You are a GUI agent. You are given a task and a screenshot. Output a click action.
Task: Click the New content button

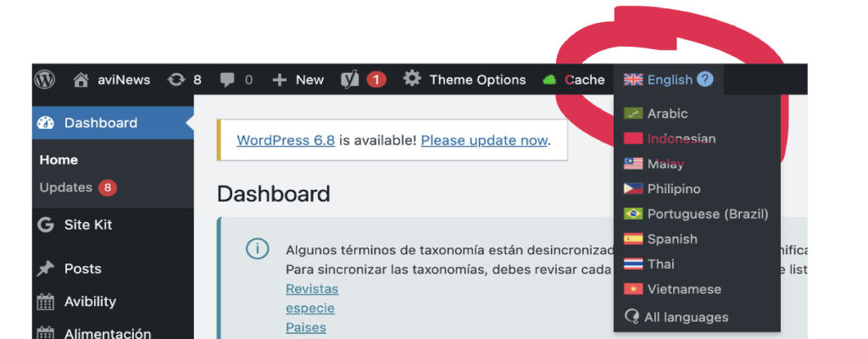298,80
